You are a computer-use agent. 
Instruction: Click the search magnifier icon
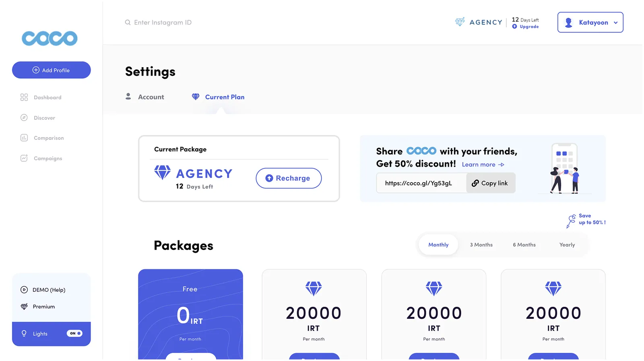(x=128, y=23)
